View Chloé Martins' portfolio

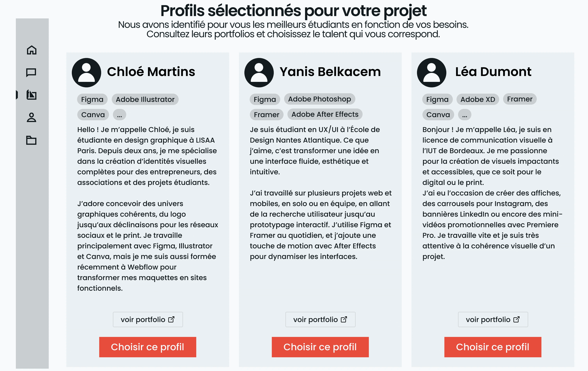click(148, 319)
